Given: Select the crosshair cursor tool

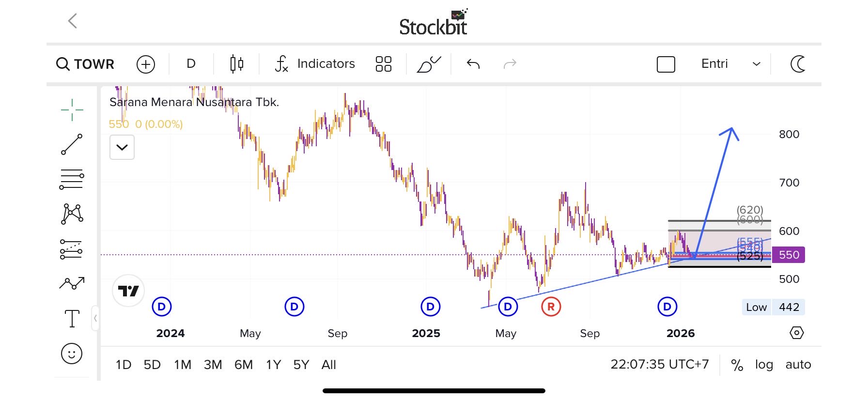Looking at the screenshot, I should click(72, 110).
